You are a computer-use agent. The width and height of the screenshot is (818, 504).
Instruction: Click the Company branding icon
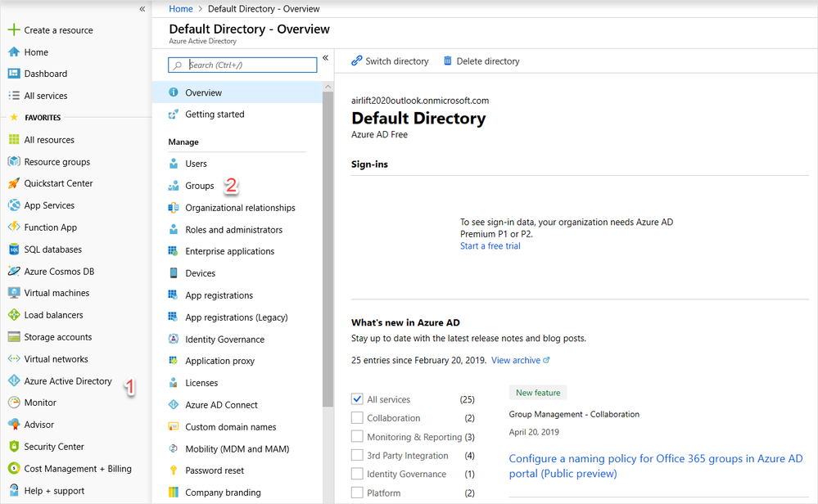174,492
